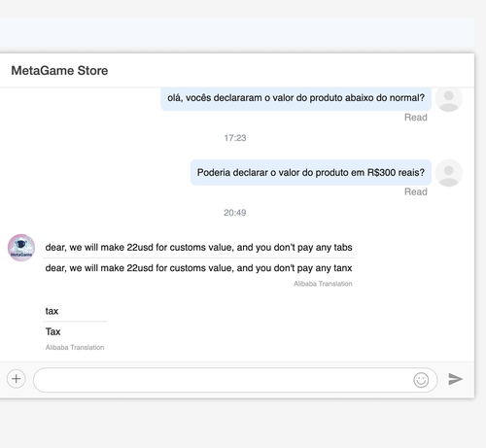Open the emoji picker smiley icon

[x=421, y=380]
